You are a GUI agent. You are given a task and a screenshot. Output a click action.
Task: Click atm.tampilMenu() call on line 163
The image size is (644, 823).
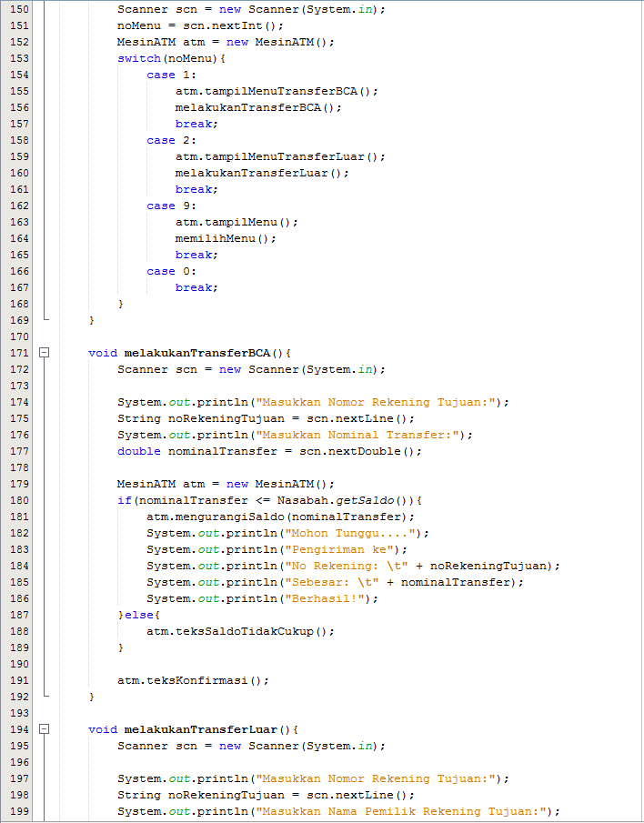click(x=236, y=222)
